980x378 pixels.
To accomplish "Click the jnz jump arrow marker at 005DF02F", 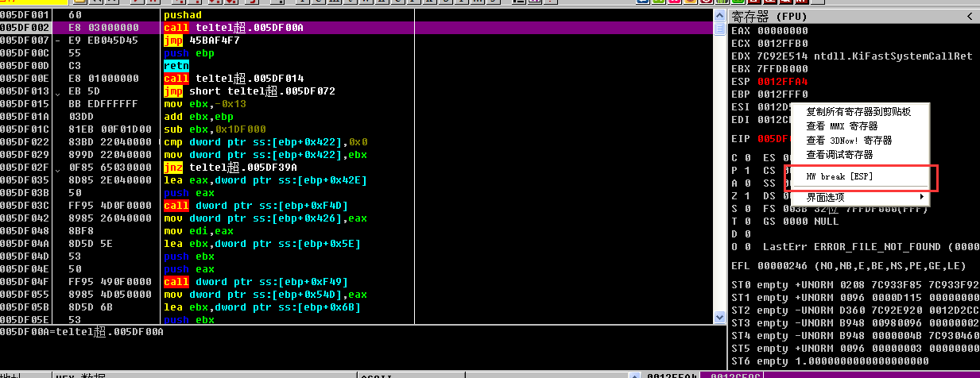I will click(58, 168).
